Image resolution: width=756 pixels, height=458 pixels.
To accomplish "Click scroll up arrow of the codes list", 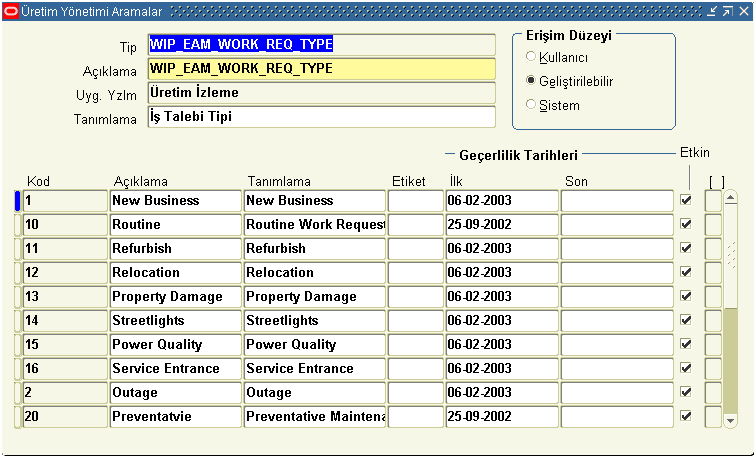I will [730, 198].
